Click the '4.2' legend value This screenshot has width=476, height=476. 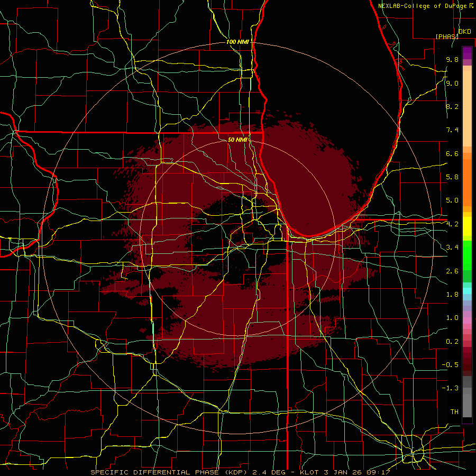(452, 224)
